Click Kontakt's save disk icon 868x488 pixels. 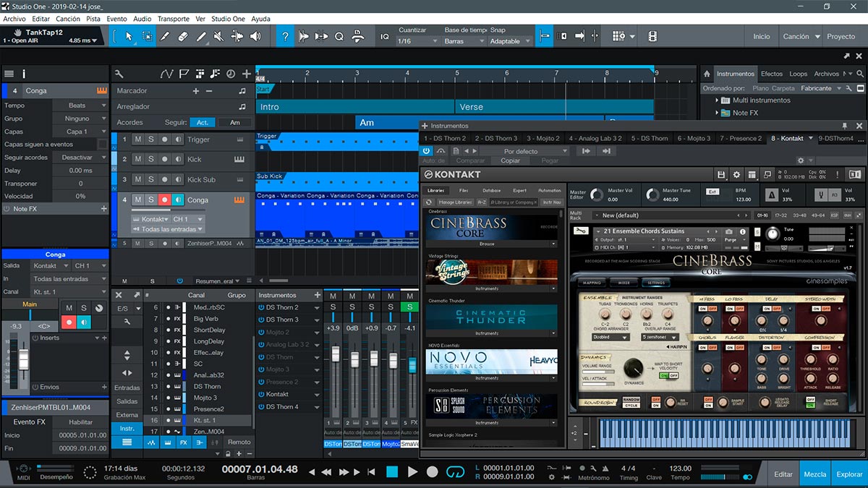(x=721, y=174)
